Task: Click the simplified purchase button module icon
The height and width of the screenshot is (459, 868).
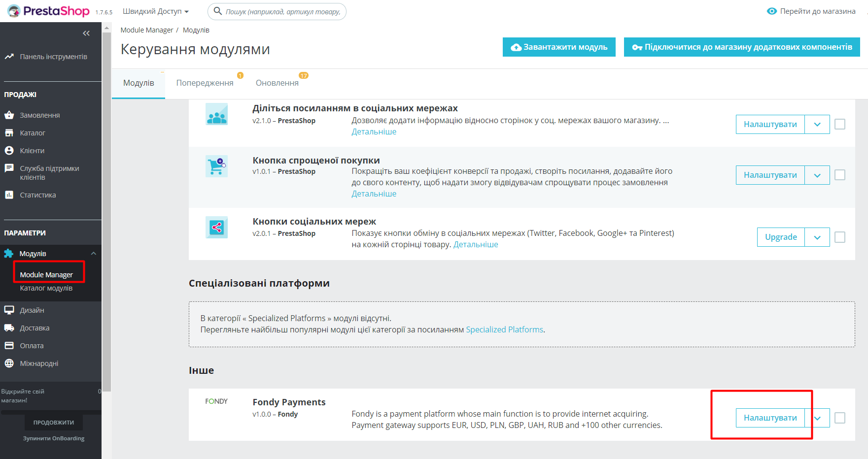Action: point(216,166)
